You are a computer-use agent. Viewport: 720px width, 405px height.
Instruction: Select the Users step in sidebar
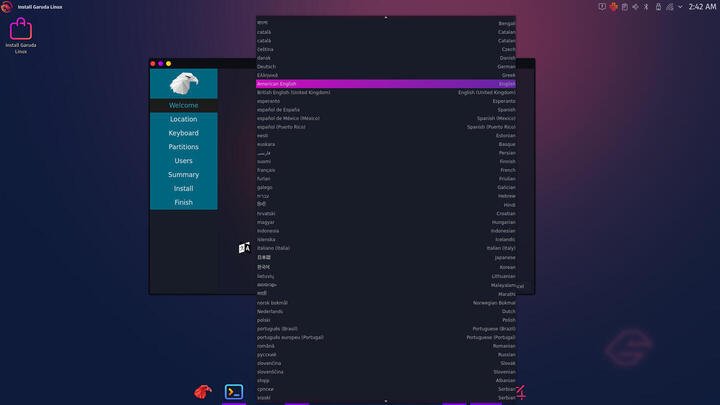184,161
